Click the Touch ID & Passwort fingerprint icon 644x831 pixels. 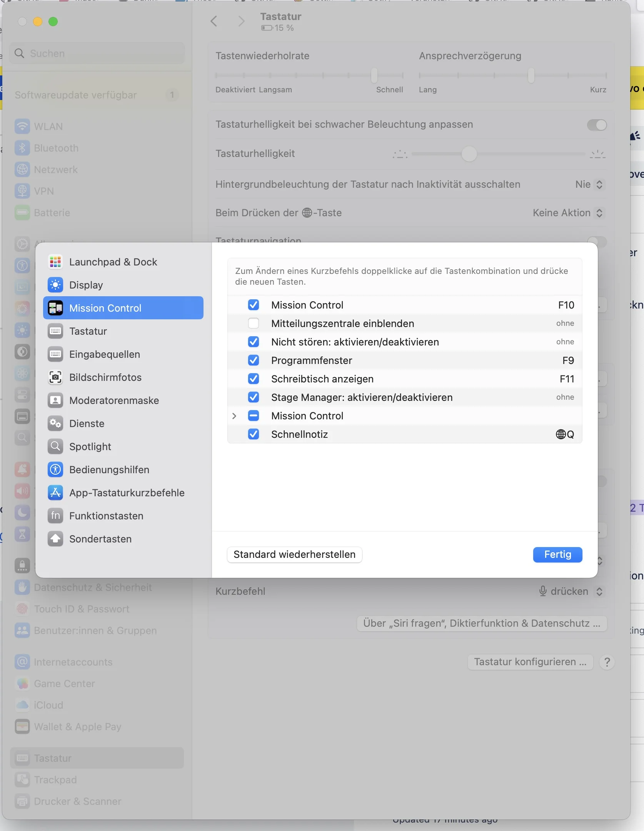click(22, 609)
